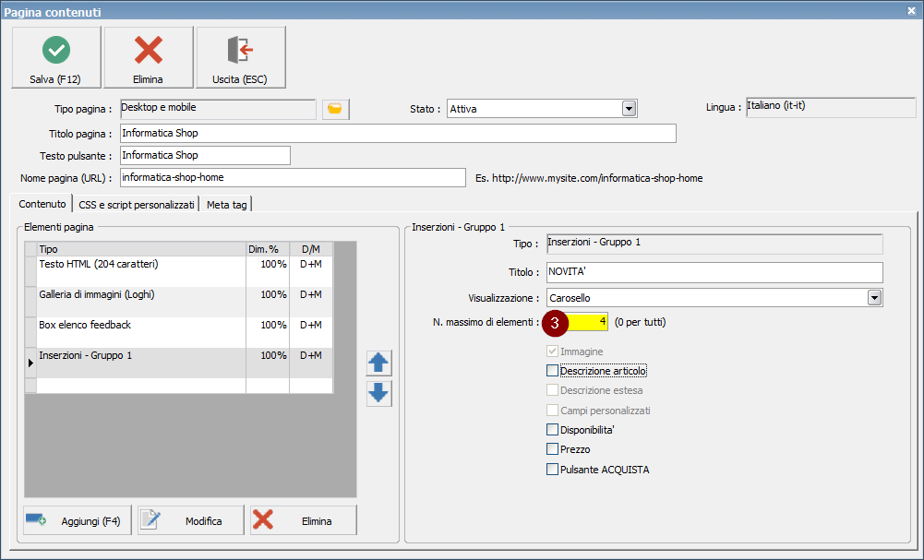
Task: Expand the Visualizzazione Carosello dropdown
Action: (873, 298)
